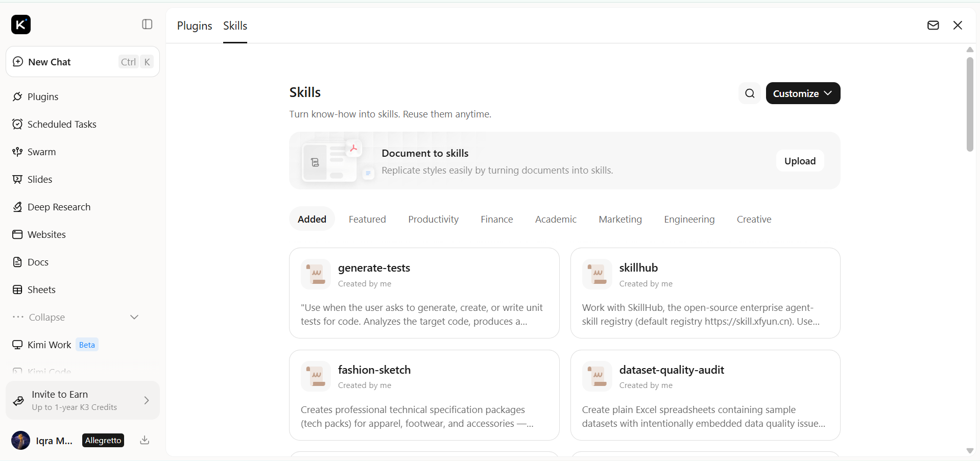Click the Slides presentation icon
Viewport: 980px width, 461px height.
17,179
